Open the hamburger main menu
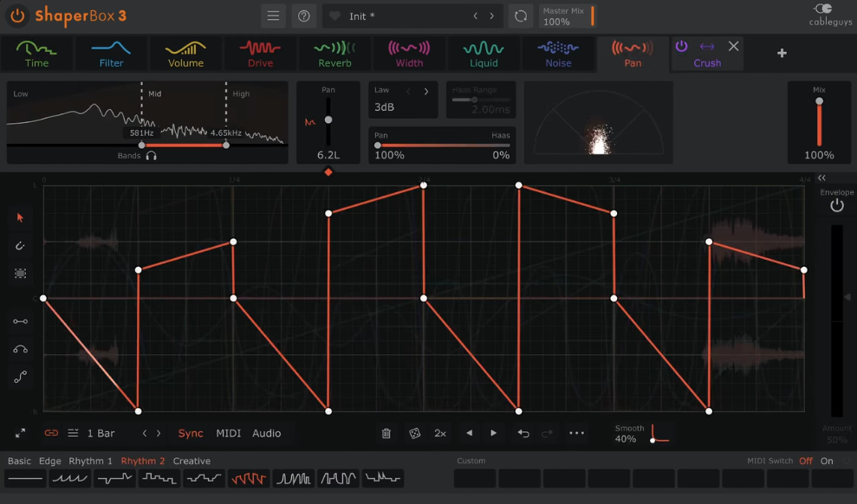 point(273,16)
